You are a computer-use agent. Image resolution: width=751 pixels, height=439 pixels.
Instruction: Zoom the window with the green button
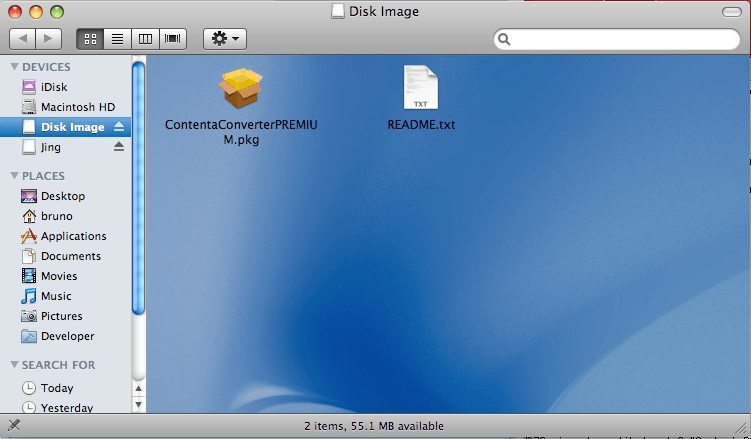coord(57,12)
